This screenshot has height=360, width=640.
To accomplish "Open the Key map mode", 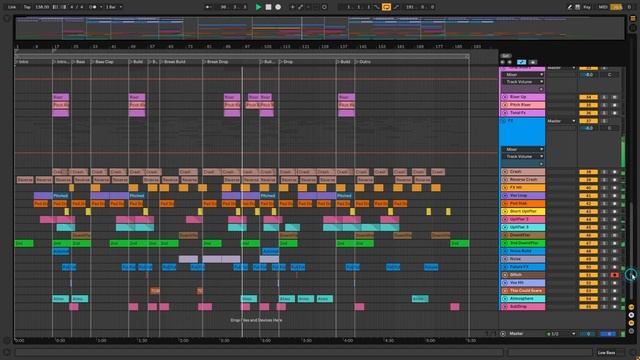I will [587, 7].
